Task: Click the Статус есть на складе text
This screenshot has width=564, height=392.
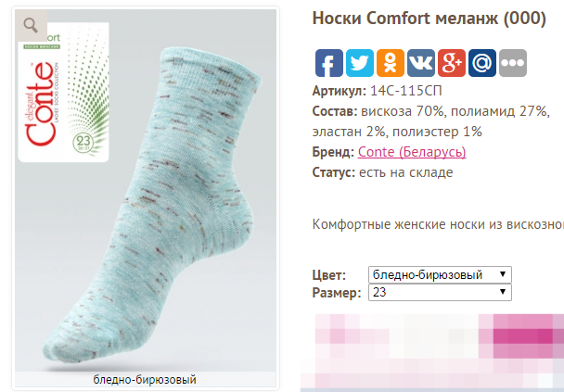Action: (382, 172)
